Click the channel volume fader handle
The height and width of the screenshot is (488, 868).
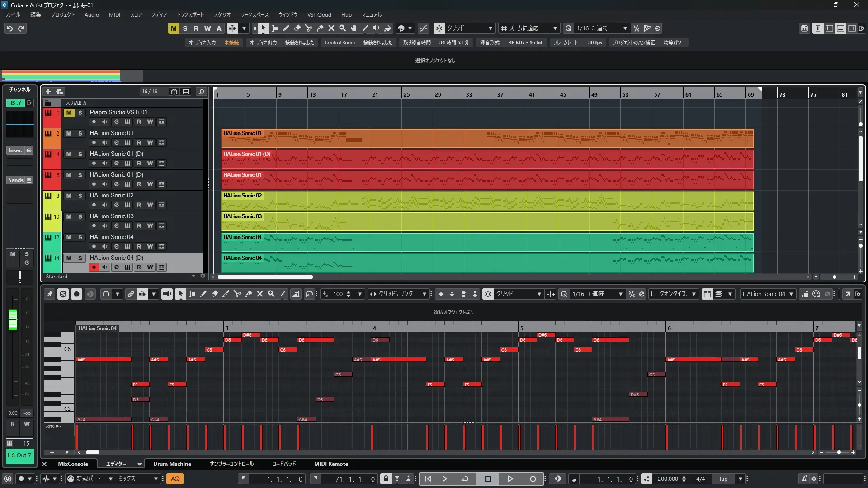coord(13,319)
